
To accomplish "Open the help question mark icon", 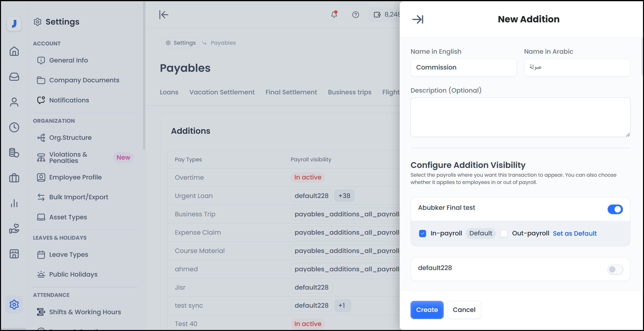I will 355,15.
